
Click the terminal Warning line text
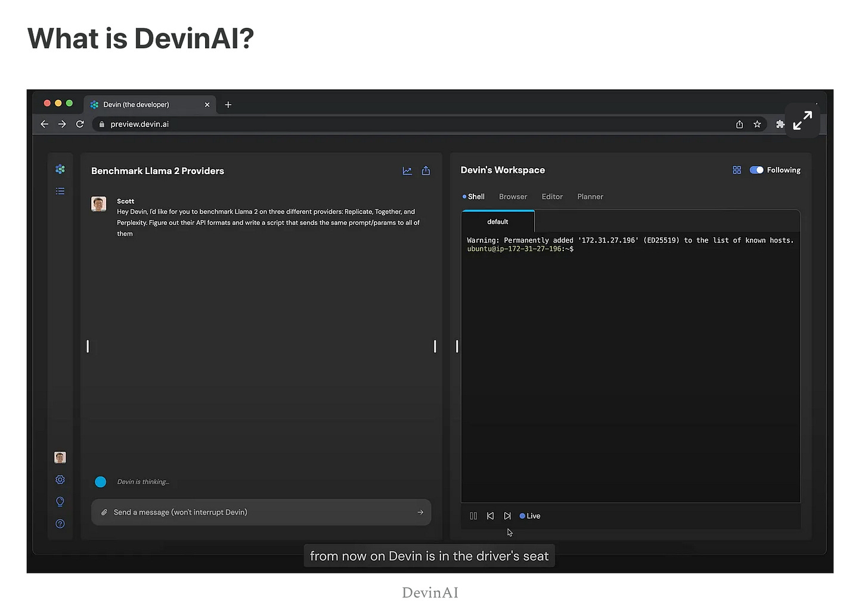coord(630,240)
